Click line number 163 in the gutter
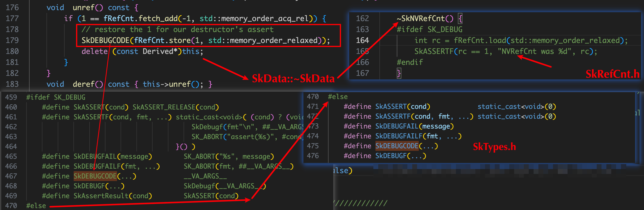 point(362,30)
